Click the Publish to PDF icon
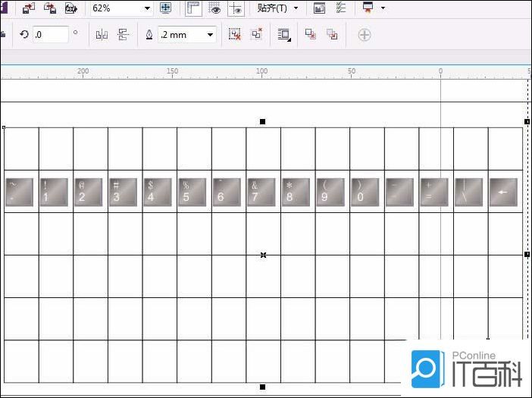Screen dimensions: 532x398 point(71,8)
